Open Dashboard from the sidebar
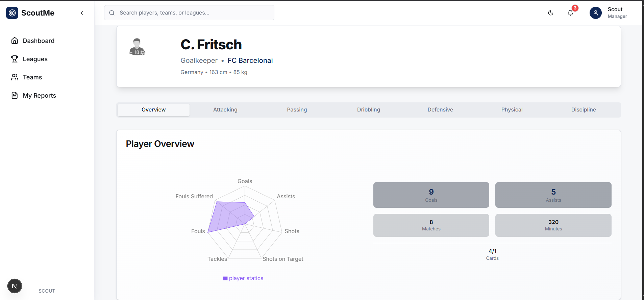The image size is (644, 300). pos(38,41)
